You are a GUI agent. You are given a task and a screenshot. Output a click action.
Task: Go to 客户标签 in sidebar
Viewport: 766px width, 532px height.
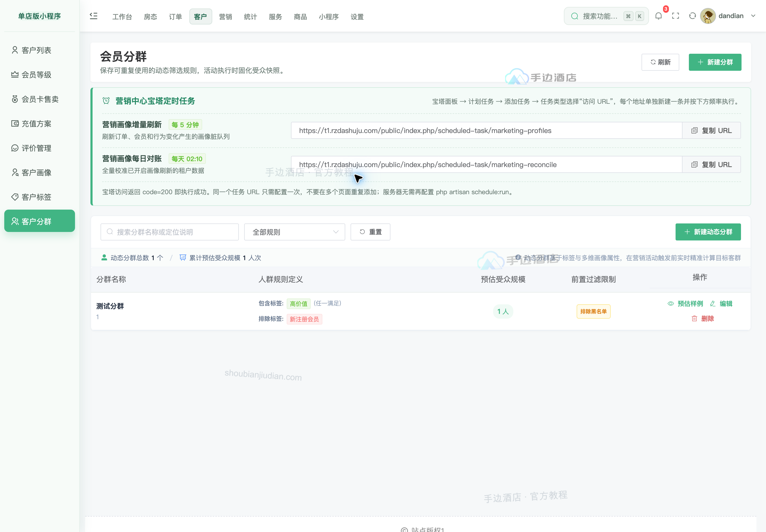click(x=40, y=197)
